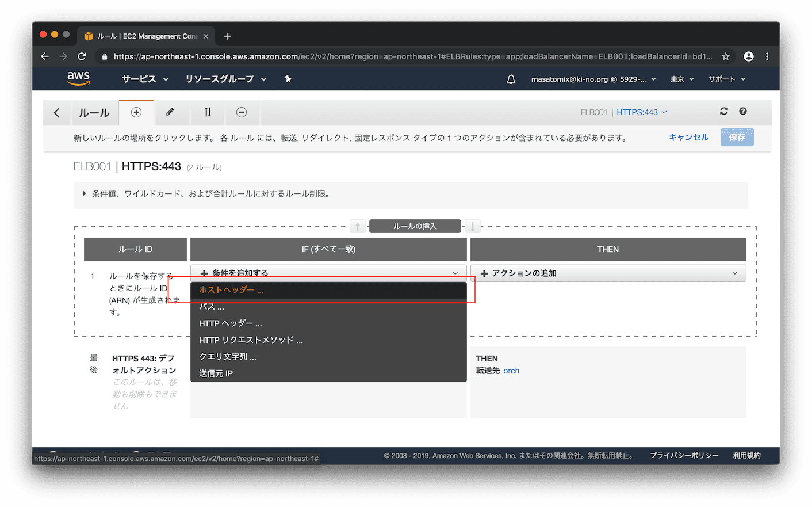
Task: Open the Chrome profile icon
Action: [748, 56]
